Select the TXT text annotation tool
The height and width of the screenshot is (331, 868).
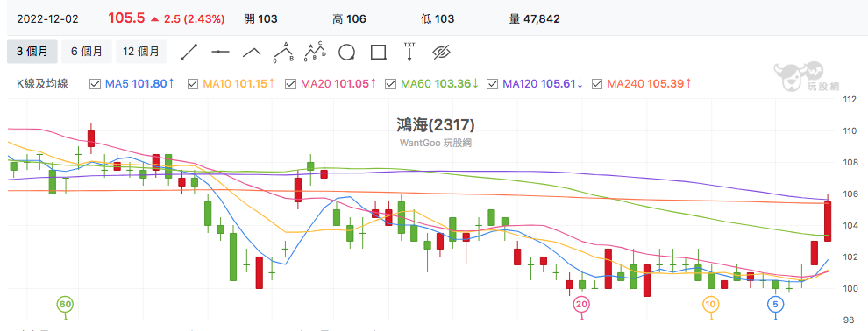409,52
